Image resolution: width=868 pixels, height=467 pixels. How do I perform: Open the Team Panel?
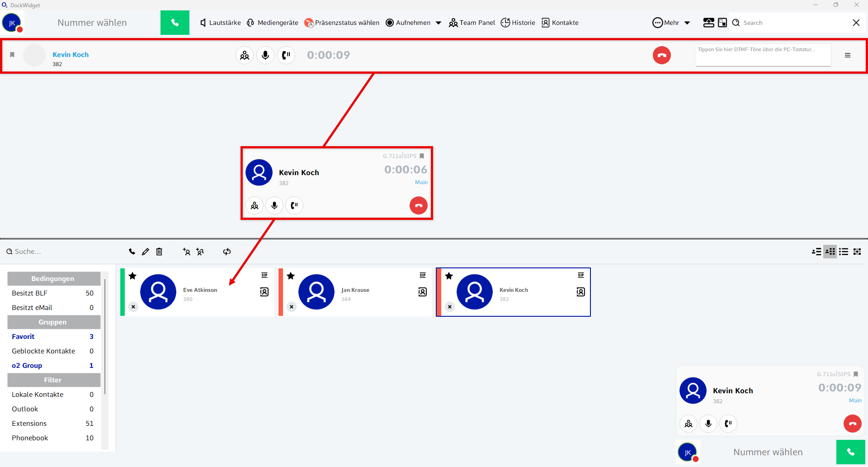pos(472,23)
